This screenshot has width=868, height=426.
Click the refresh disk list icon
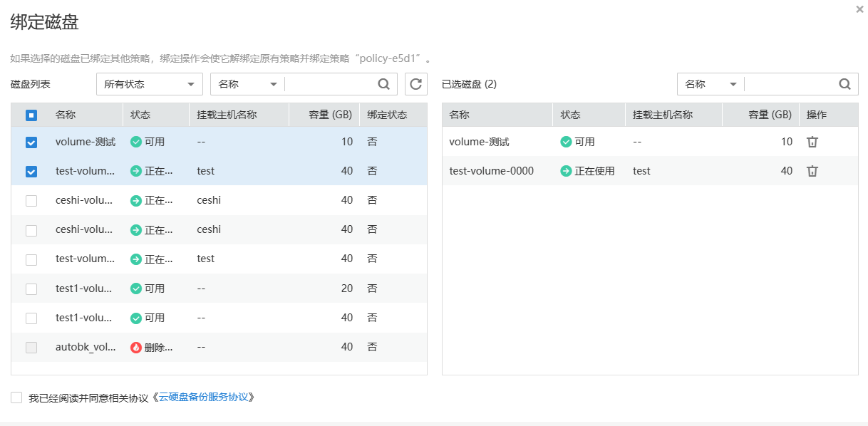tap(415, 84)
